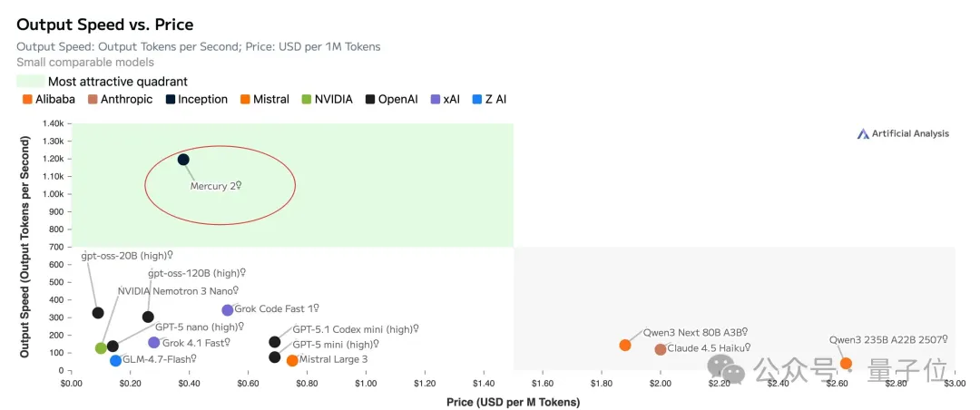This screenshot has width=980, height=410.
Task: Toggle the Inception legend entry
Action: coord(195,99)
